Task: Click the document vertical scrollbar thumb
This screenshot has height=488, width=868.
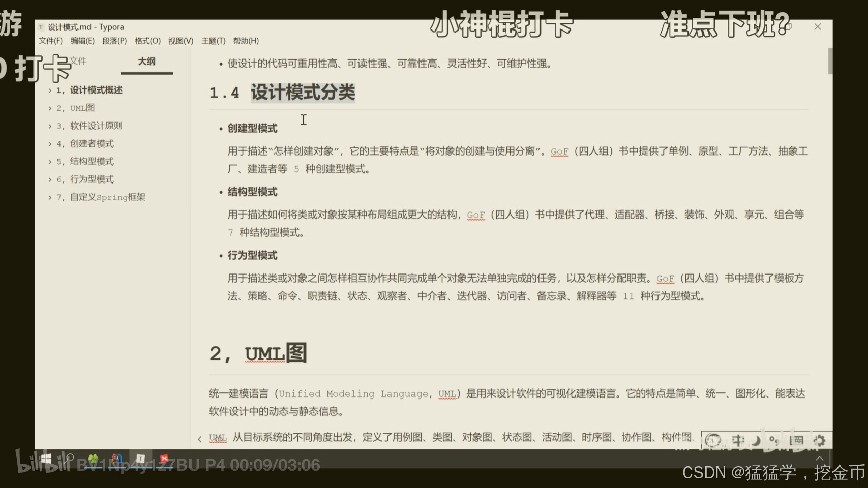Action: (x=830, y=61)
